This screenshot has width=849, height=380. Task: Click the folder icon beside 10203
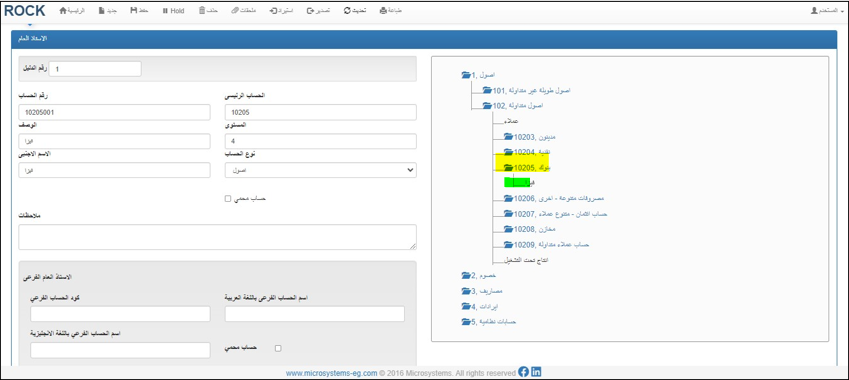tap(508, 136)
